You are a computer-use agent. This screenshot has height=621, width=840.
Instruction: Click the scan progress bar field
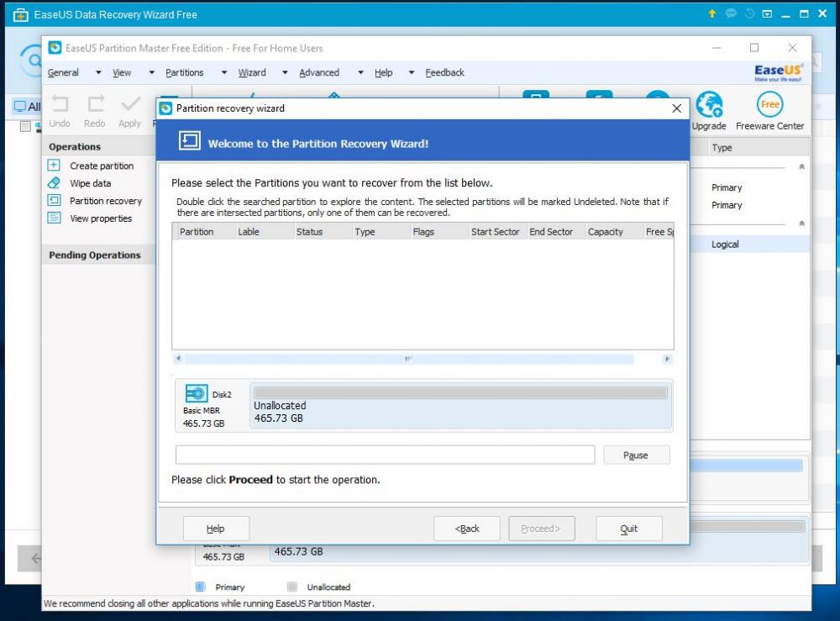click(x=385, y=455)
